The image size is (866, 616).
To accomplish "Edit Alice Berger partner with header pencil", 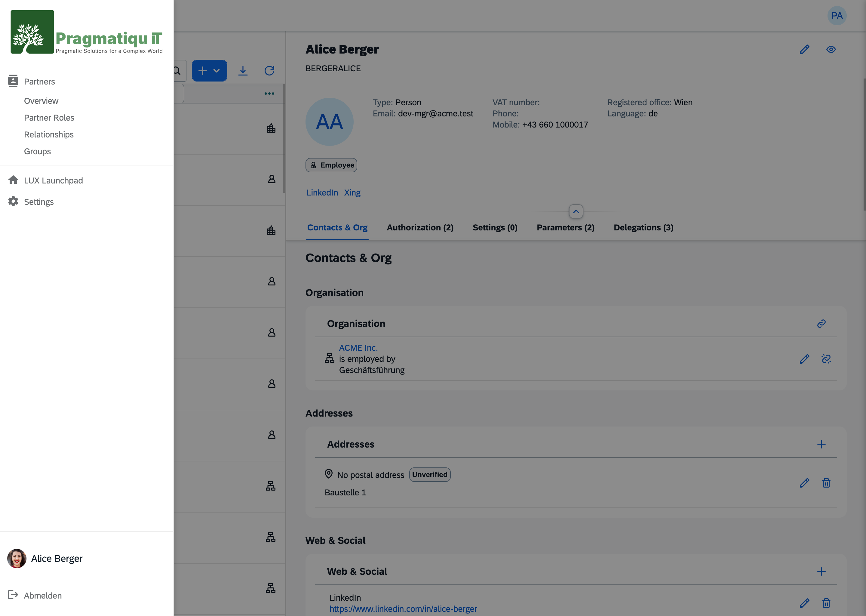I will [x=804, y=50].
